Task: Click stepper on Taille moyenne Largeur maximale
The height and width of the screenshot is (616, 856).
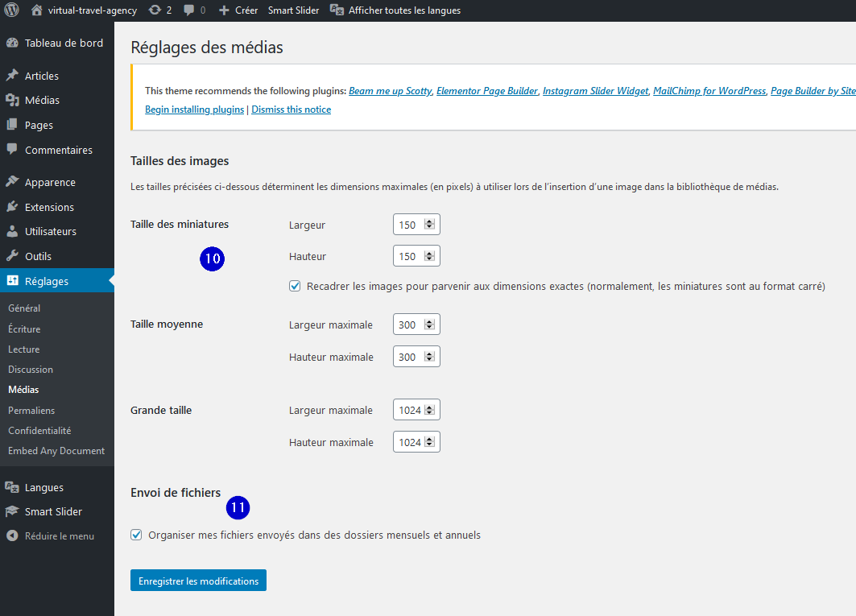Action: 430,325
